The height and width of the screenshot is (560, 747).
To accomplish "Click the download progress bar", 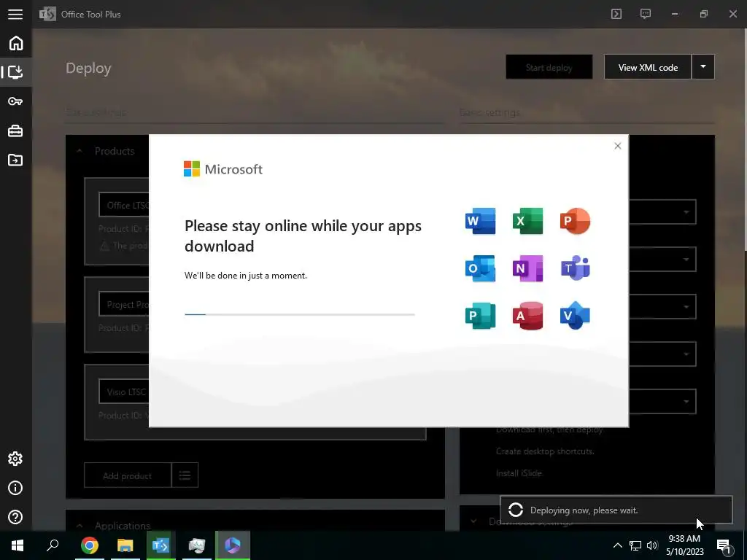I will pos(299,314).
